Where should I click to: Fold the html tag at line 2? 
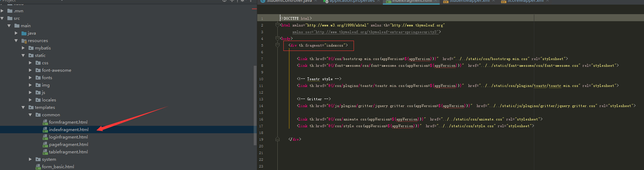pos(277,25)
